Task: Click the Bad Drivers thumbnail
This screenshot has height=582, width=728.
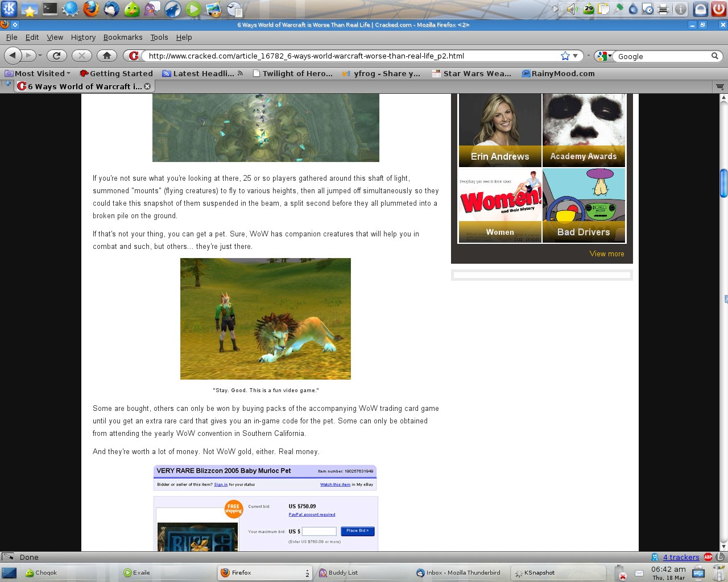Action: point(584,205)
